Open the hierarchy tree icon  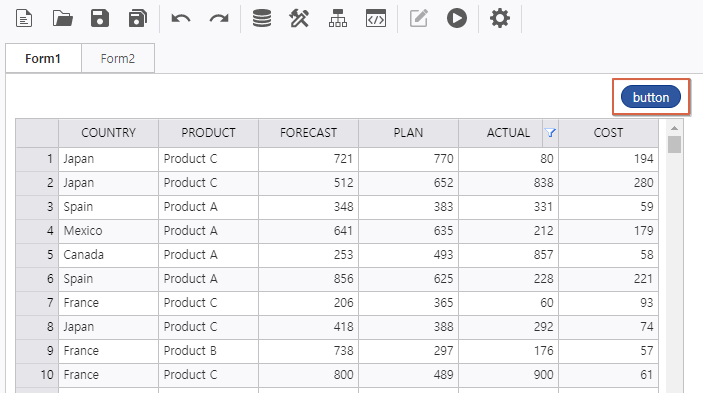point(338,18)
